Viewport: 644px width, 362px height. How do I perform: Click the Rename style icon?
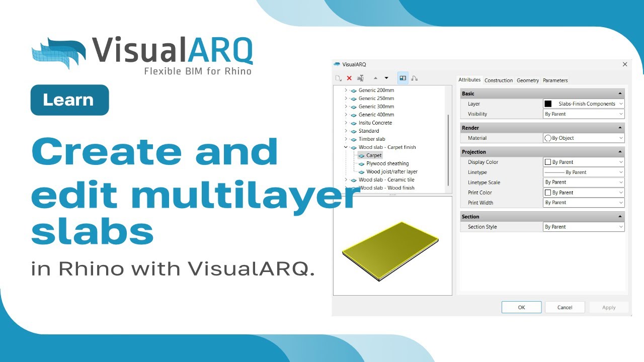(x=360, y=78)
